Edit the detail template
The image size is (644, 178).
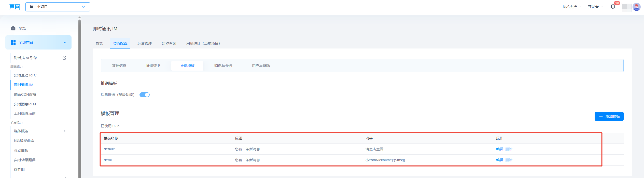coord(499,160)
